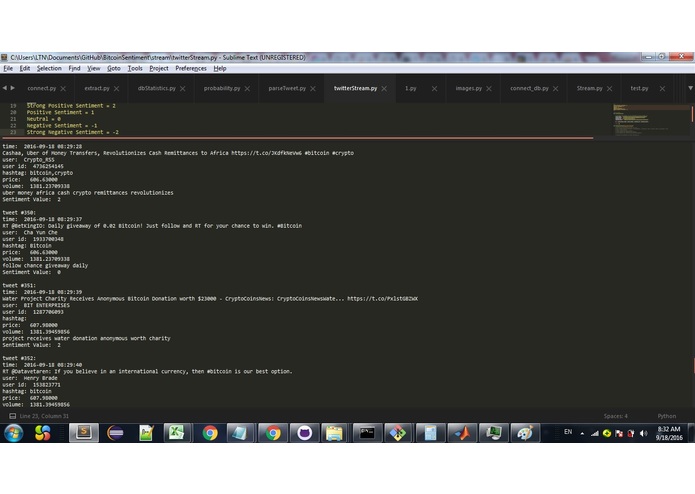Open the tab overflow dropdown arrow
This screenshot has height=494, width=695.
[x=690, y=88]
